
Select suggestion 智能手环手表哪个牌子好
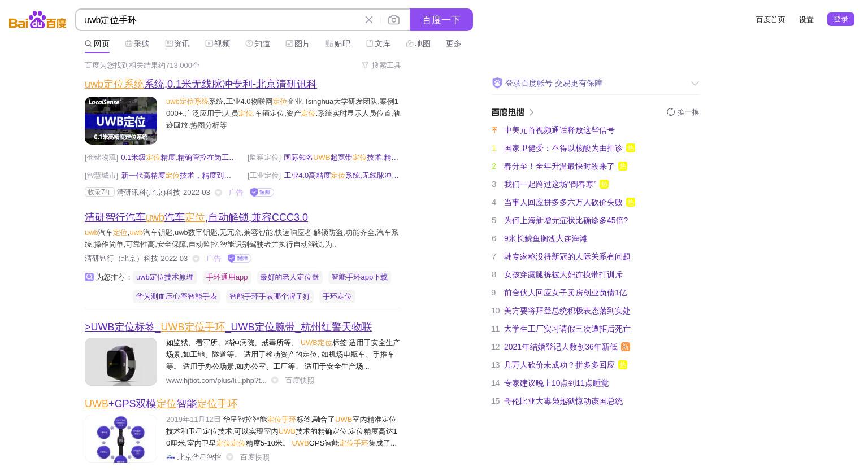(x=270, y=296)
